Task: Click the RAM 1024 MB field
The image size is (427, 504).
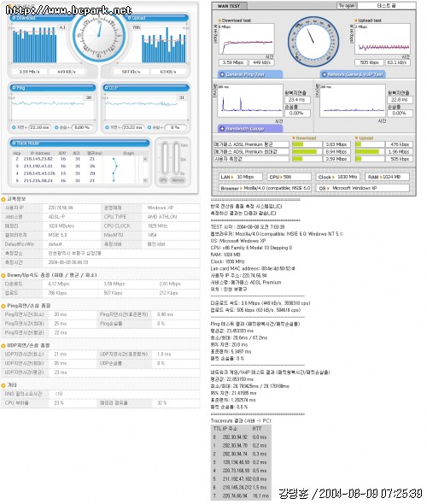Action: [387, 177]
